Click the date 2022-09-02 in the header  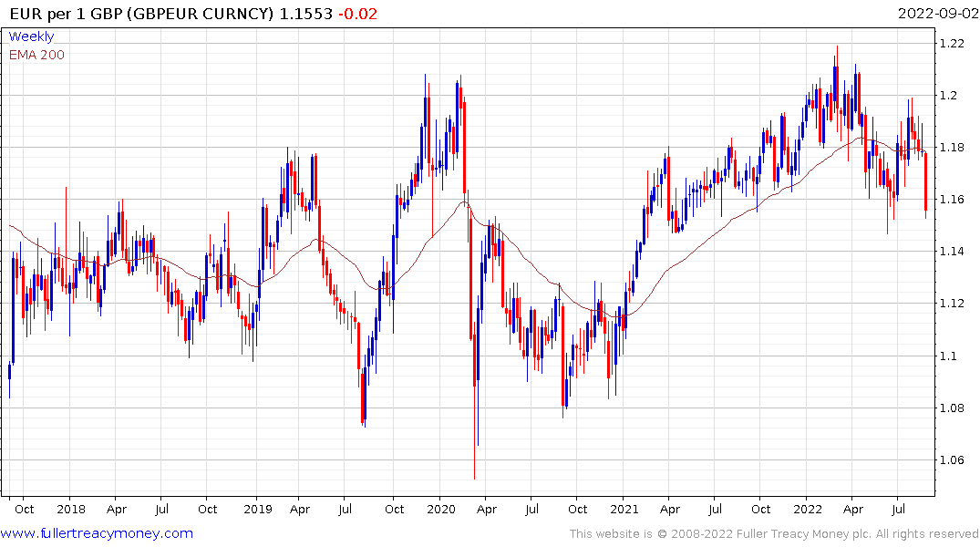(938, 14)
